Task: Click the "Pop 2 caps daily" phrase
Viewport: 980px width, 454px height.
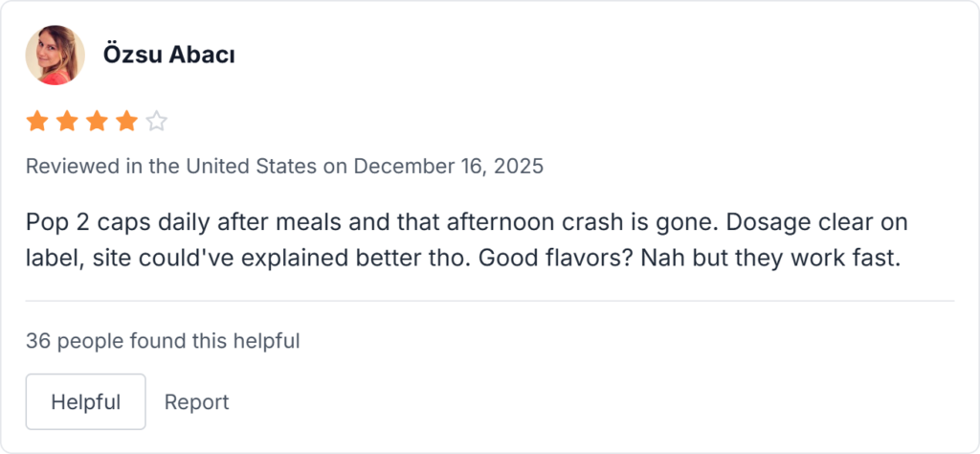Action: 99,223
